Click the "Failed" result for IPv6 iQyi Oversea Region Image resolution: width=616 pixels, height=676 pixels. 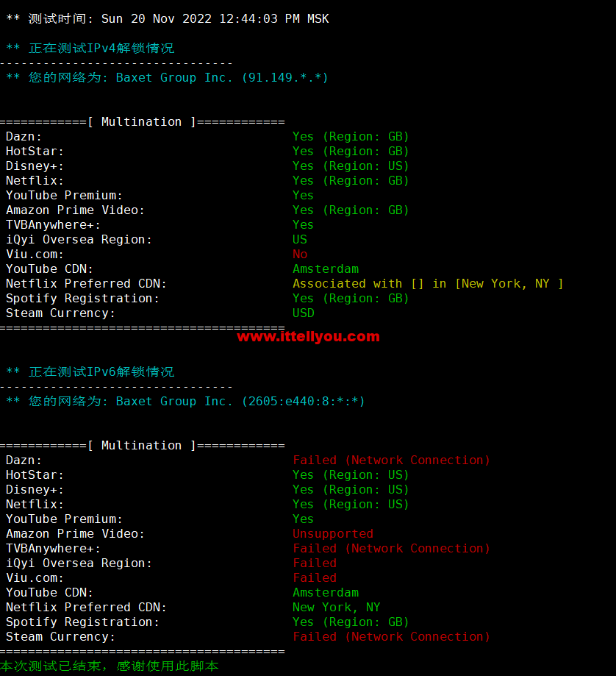pos(315,563)
